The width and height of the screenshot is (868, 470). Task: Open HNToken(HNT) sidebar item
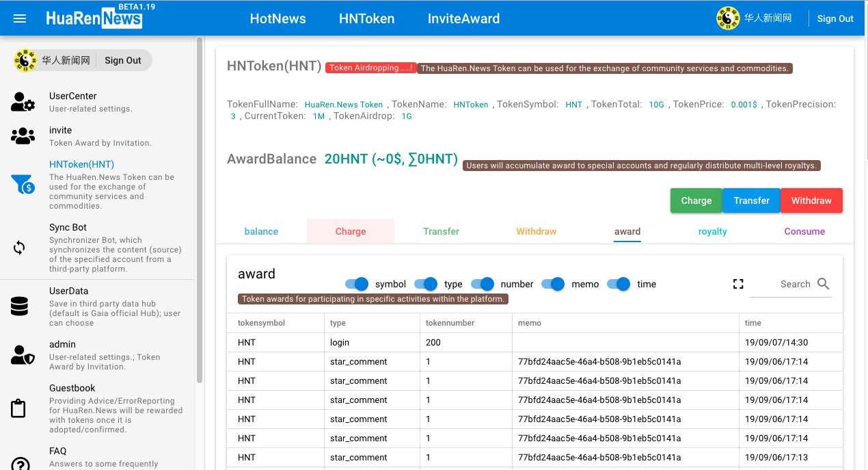pos(98,185)
